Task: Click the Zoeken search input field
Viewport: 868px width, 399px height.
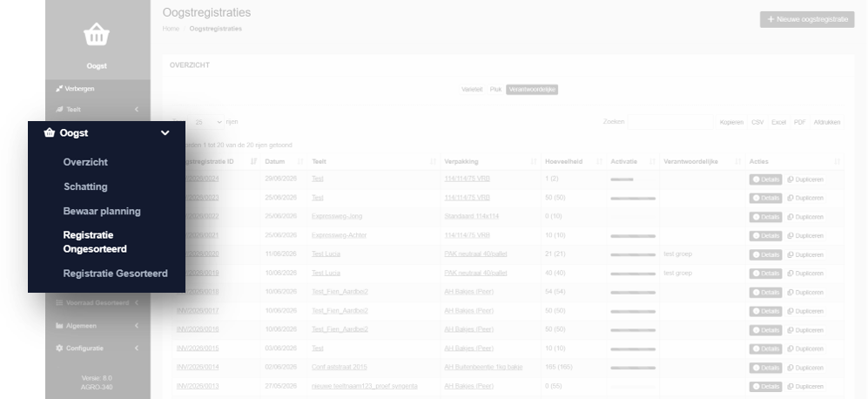Action: point(670,122)
